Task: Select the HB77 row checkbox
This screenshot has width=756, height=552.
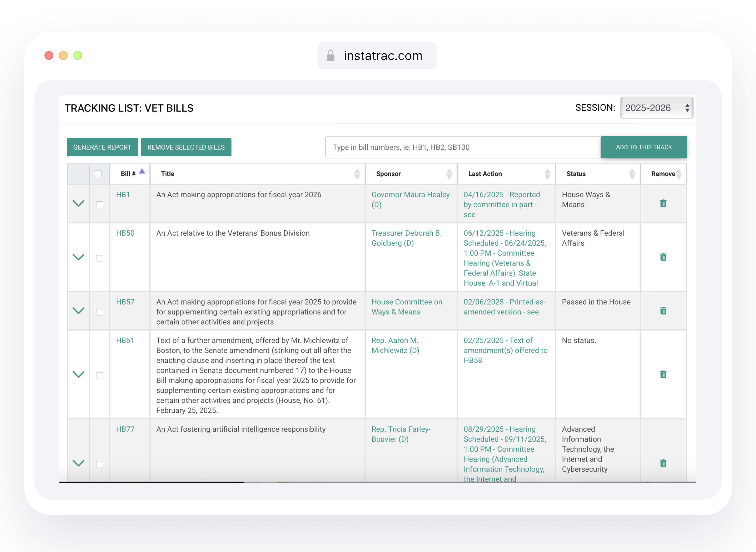Action: tap(100, 464)
